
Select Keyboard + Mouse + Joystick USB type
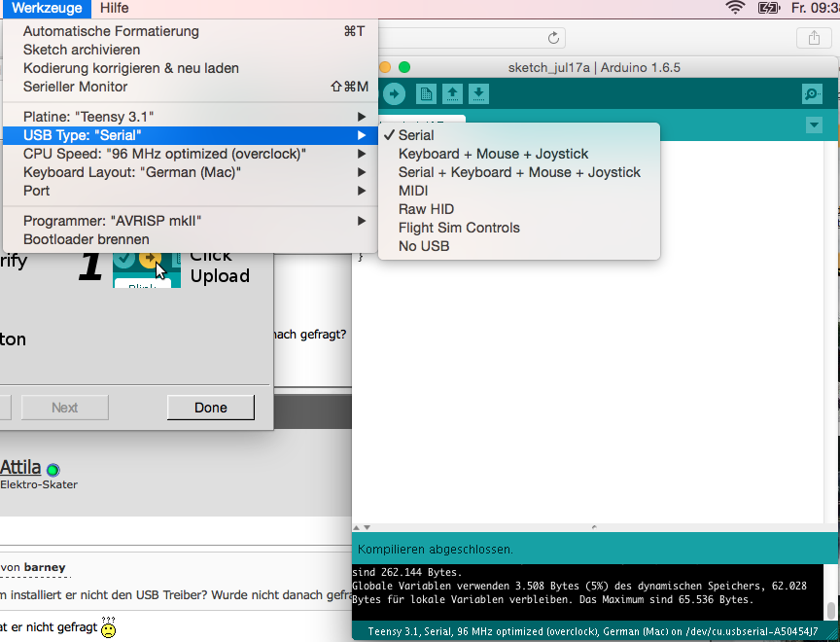click(x=519, y=154)
